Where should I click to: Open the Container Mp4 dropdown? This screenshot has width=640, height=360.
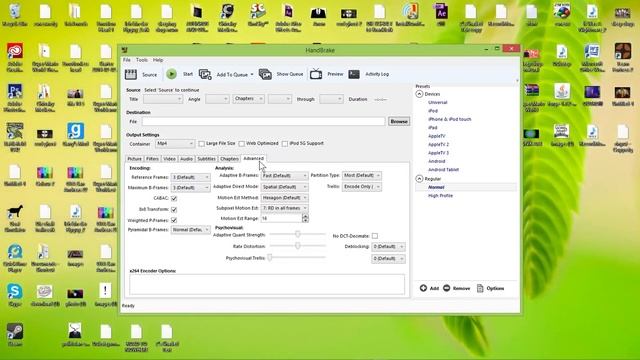[175, 144]
